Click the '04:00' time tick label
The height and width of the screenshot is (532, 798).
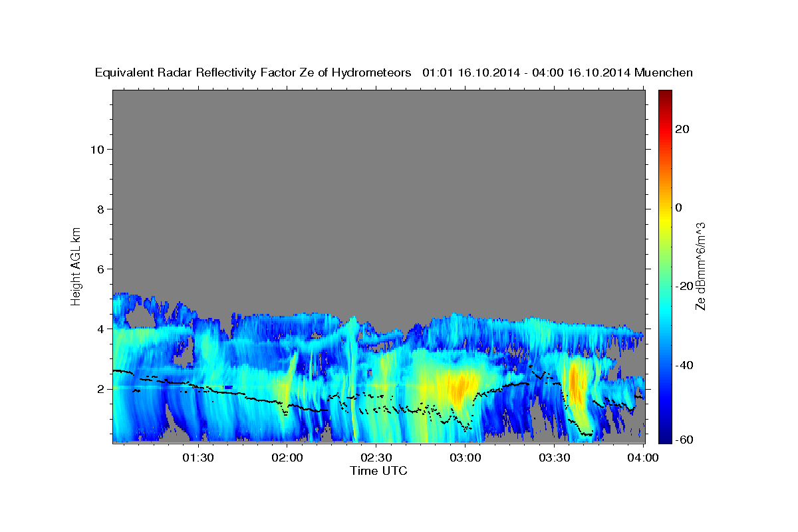pos(643,458)
